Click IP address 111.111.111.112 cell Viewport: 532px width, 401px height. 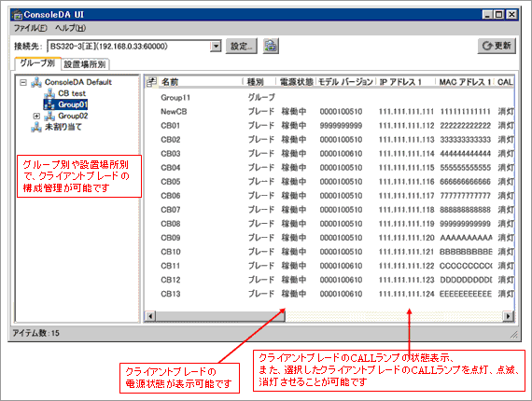(x=406, y=125)
